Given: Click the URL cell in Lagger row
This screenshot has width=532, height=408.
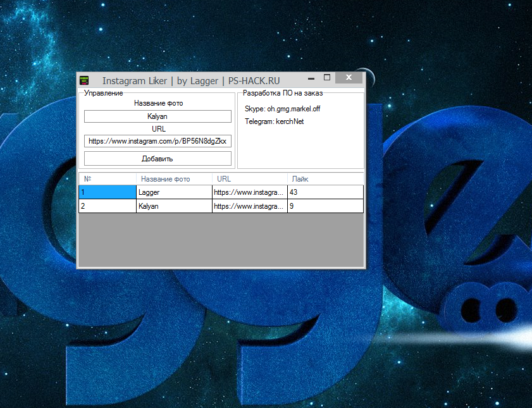Looking at the screenshot, I should [250, 192].
